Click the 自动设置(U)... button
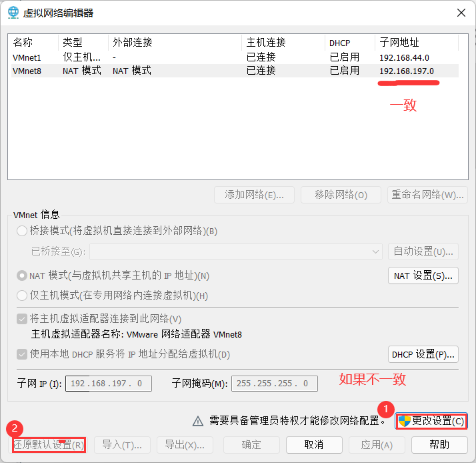Viewport: 476px width, 463px height. tap(423, 252)
